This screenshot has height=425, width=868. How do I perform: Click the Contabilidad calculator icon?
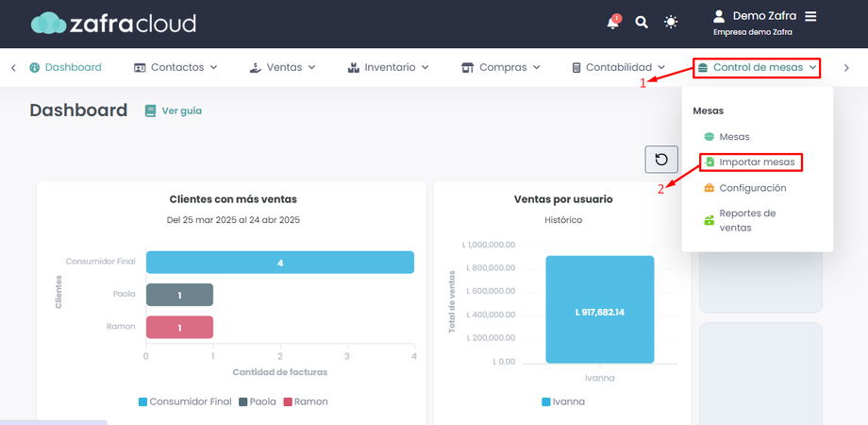click(576, 68)
